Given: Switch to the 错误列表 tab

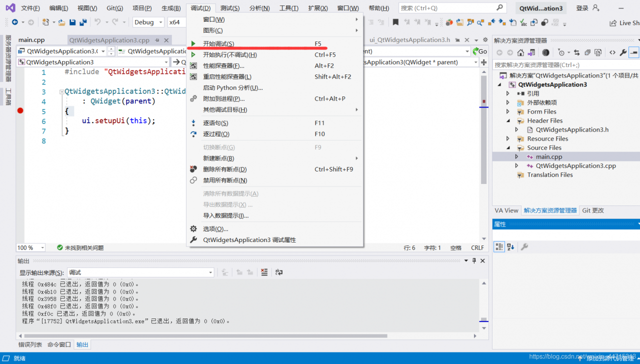Looking at the screenshot, I should pyautogui.click(x=30, y=344).
